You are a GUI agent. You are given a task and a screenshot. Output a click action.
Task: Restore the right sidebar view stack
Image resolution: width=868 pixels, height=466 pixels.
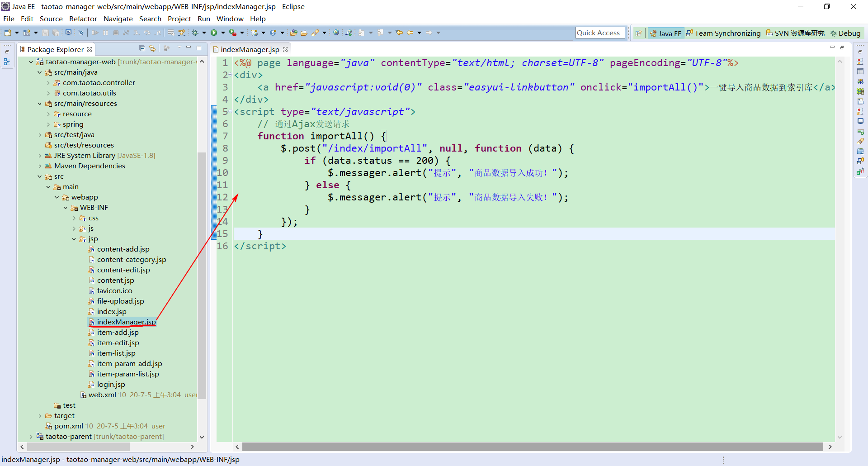tap(860, 52)
